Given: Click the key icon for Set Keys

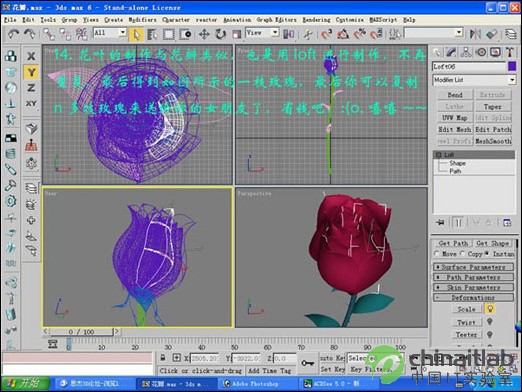Looking at the screenshot, I should point(307,363).
